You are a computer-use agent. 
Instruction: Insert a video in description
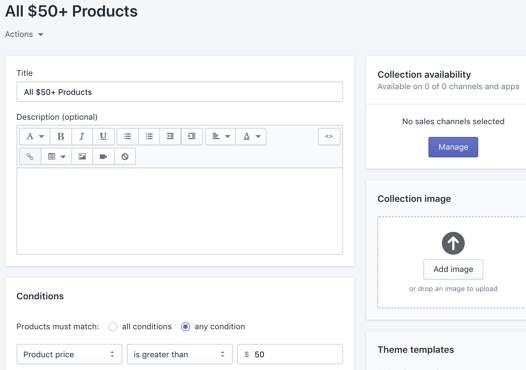pos(103,157)
